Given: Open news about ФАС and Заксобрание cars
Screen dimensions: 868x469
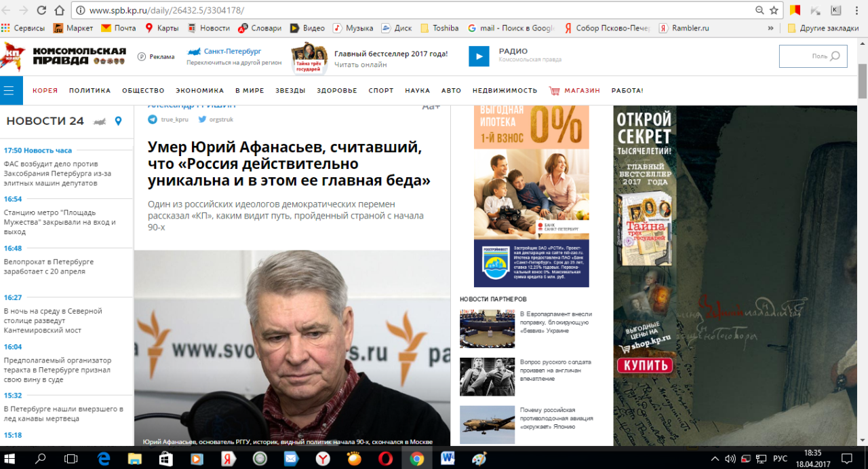Looking at the screenshot, I should 58,174.
